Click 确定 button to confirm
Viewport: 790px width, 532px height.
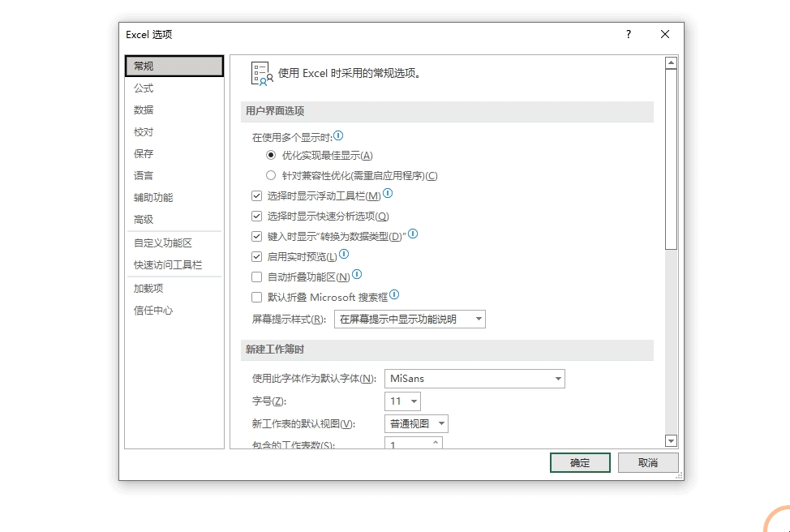pyautogui.click(x=580, y=462)
